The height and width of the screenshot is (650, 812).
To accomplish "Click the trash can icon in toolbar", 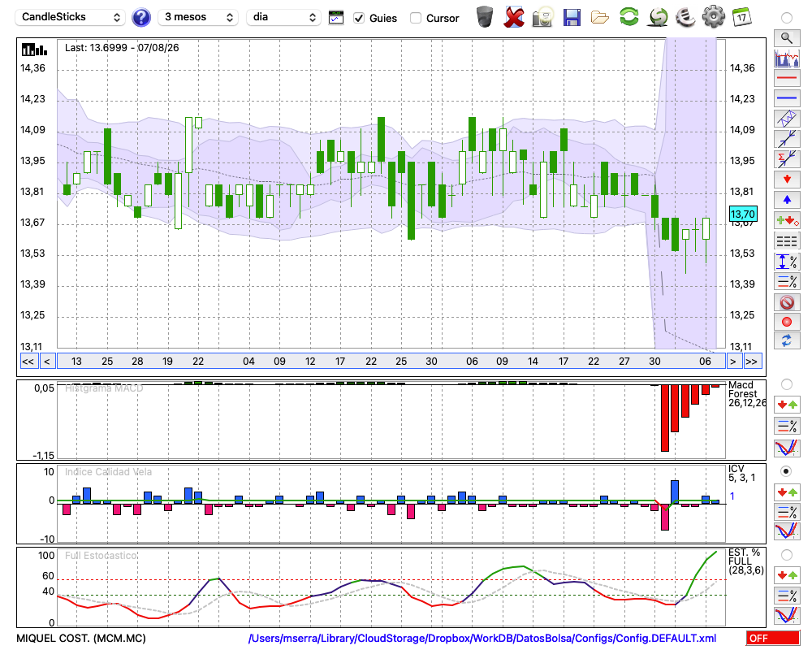I will [485, 17].
